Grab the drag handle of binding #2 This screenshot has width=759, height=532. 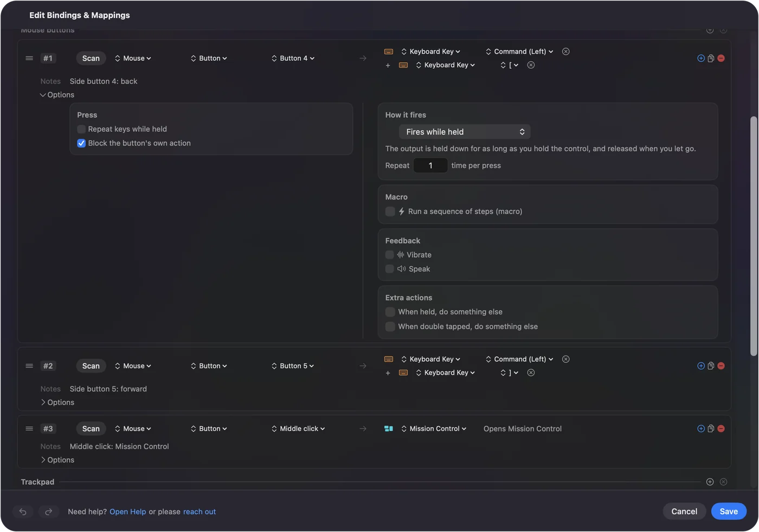coord(29,366)
